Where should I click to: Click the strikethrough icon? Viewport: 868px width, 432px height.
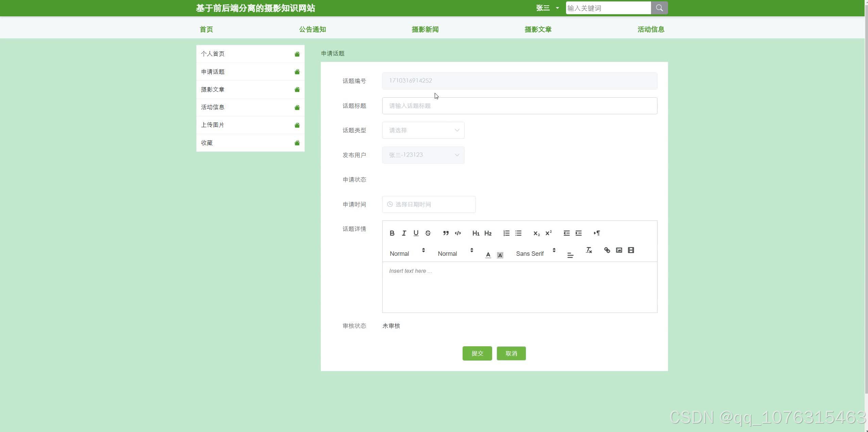pyautogui.click(x=428, y=233)
